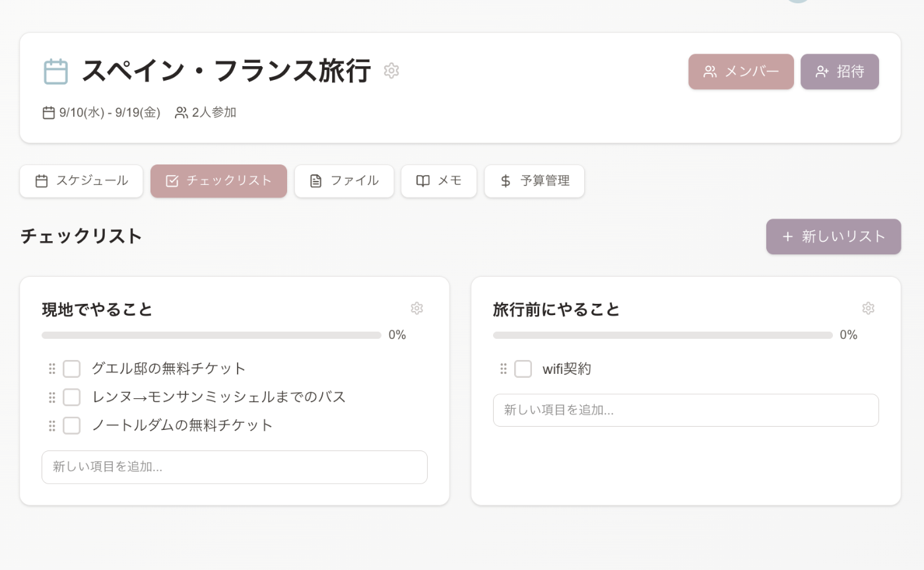Check レンヌ→モンサンミッシェルまでのバス checkbox
This screenshot has height=570, width=924.
(71, 397)
